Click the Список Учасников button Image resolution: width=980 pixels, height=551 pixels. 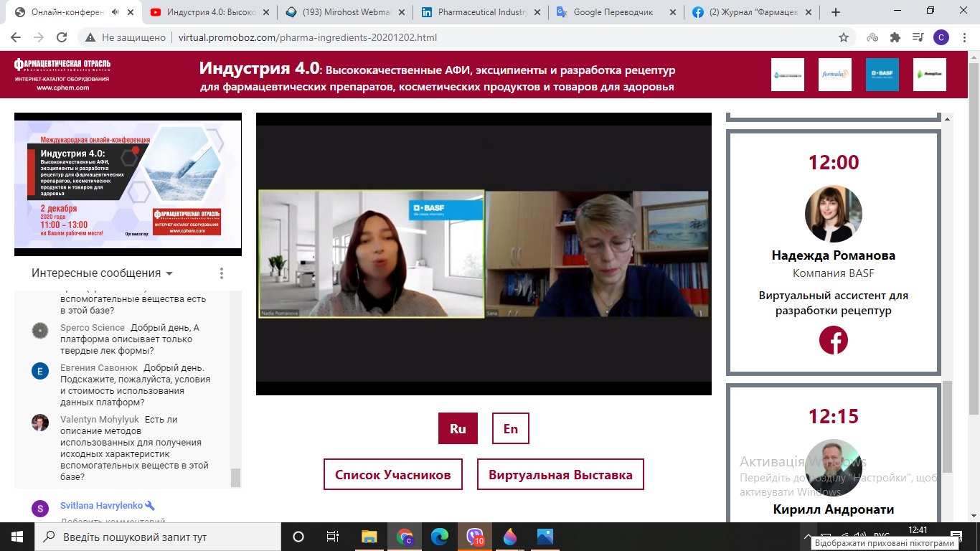pyautogui.click(x=392, y=475)
